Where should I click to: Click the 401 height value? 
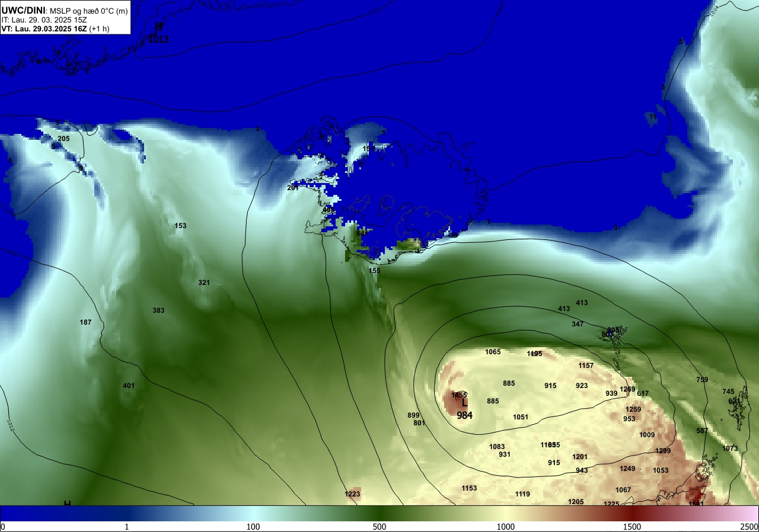[x=129, y=386]
